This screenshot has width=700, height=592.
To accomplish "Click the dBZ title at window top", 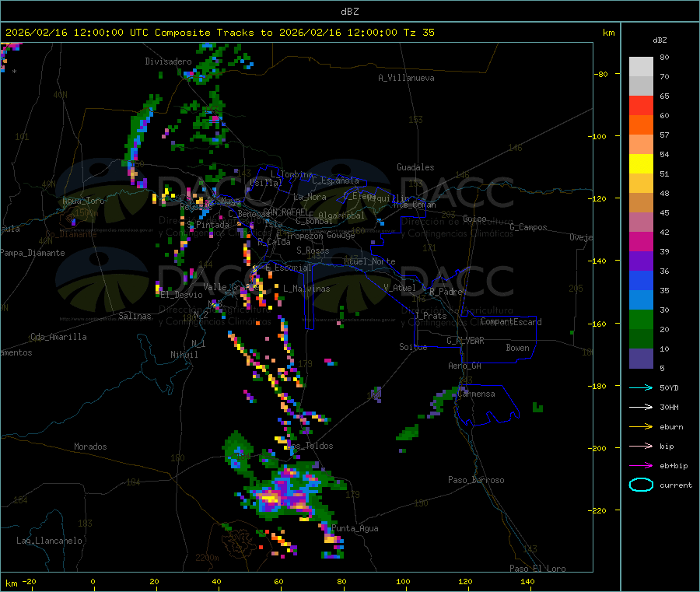I will tap(349, 12).
